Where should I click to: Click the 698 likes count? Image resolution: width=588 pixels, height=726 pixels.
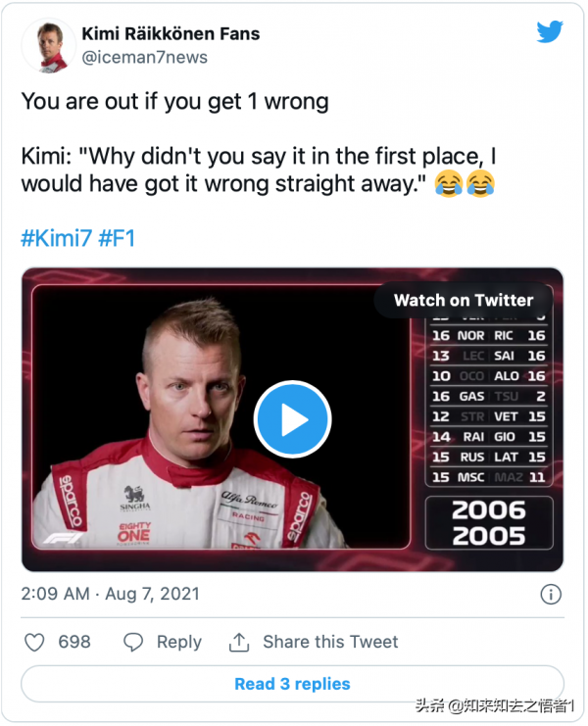74,642
